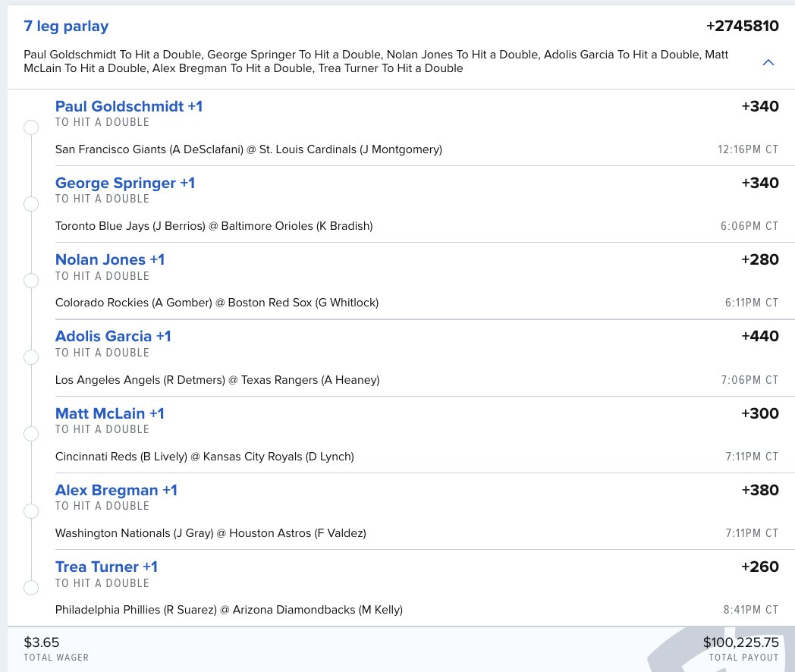Screen dimensions: 795x672
Task: Click Cincinnati Reds @ Kansas City Royals matchup
Action: tap(204, 457)
